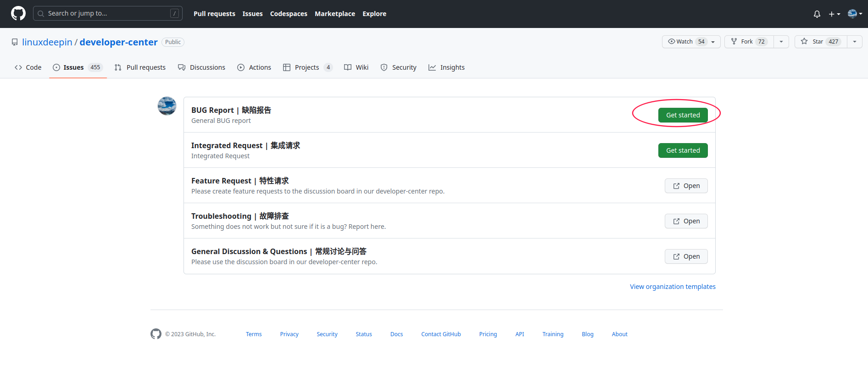Star the developer-center repository
Image resolution: width=868 pixels, height=377 pixels.
pos(821,42)
